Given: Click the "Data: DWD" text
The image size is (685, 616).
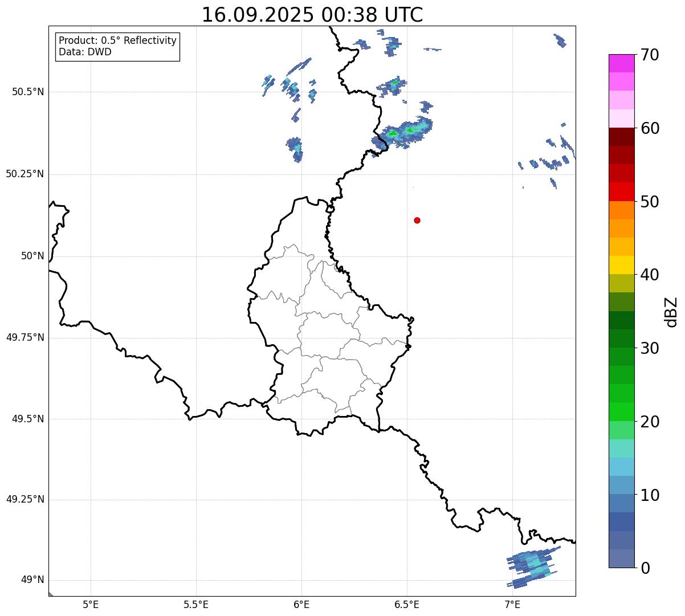Looking at the screenshot, I should (x=85, y=52).
